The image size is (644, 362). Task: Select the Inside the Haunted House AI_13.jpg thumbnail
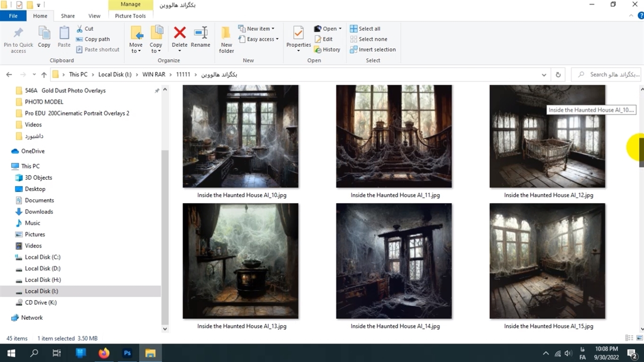coord(240,261)
